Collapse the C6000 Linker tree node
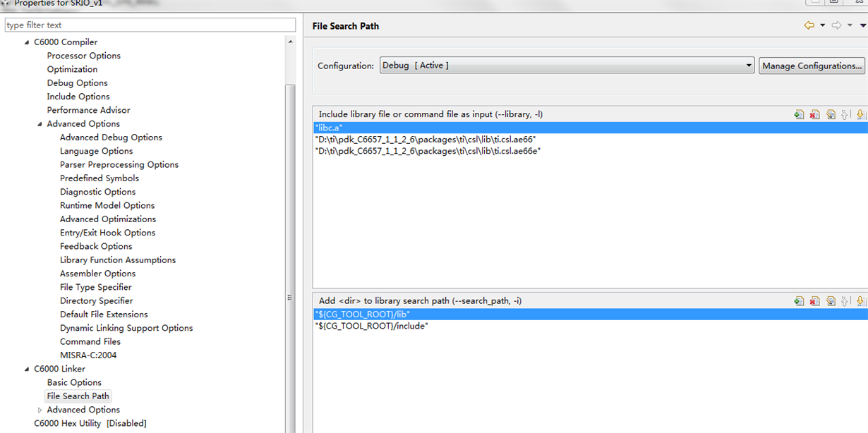Screen dimensions: 868x433 (28, 369)
